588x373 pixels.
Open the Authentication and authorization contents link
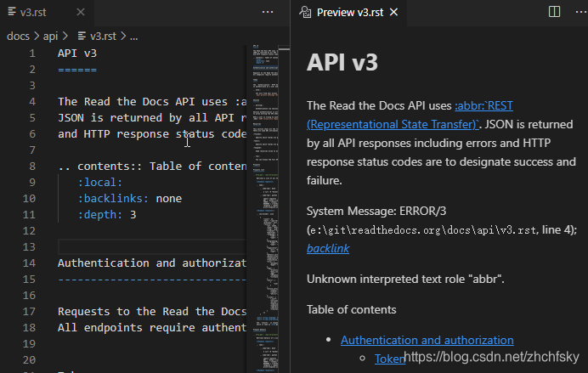(427, 340)
